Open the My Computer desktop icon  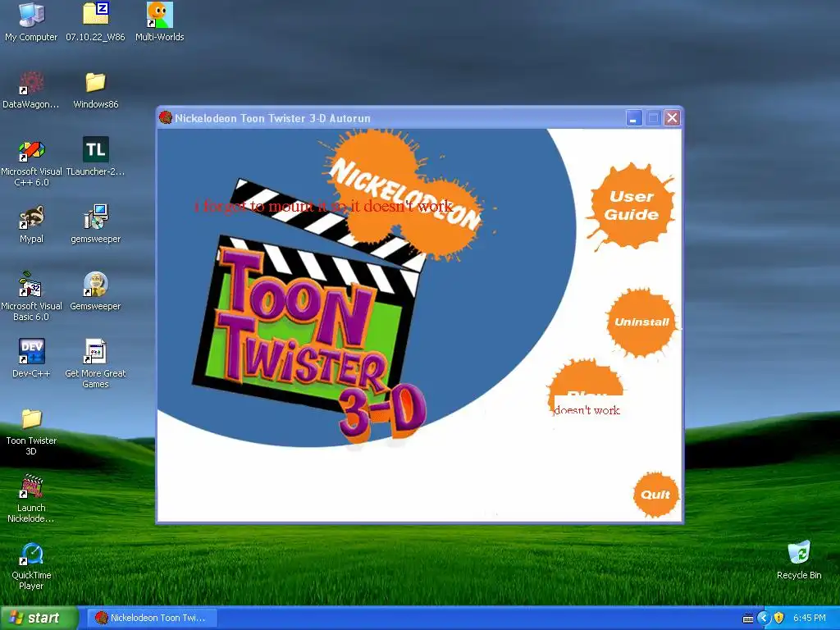point(31,21)
